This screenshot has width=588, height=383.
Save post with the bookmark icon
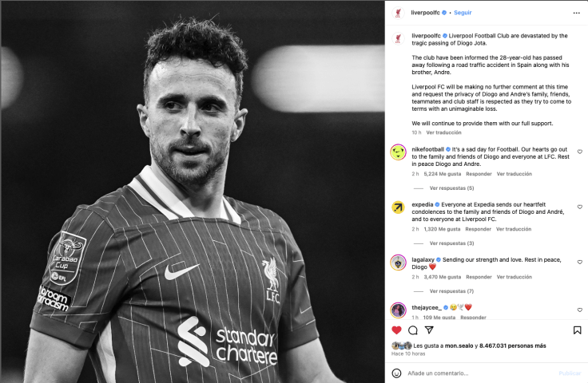(x=577, y=330)
